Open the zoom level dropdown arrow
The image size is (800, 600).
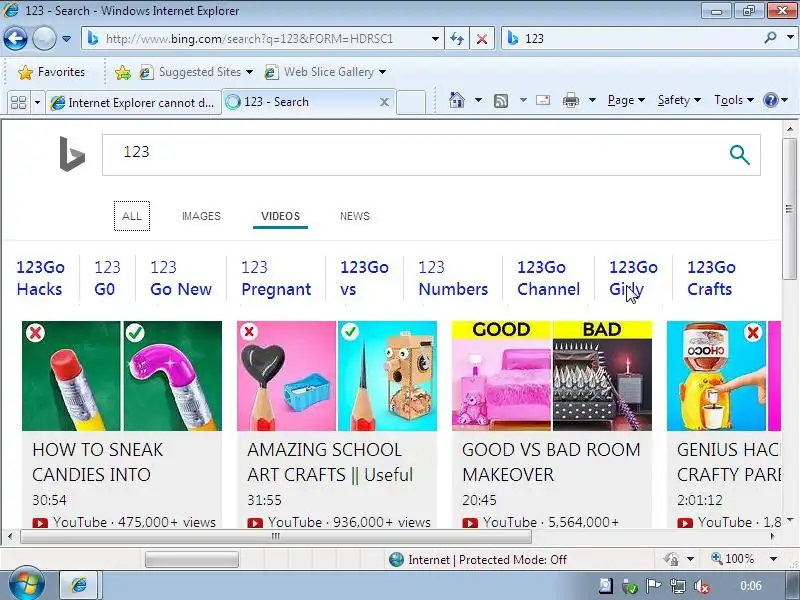(773, 559)
